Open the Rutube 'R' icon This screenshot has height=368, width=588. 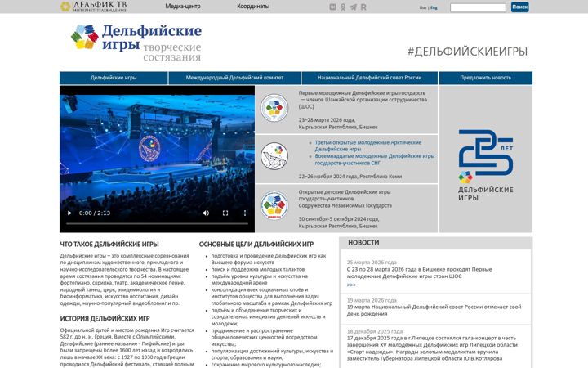pyautogui.click(x=363, y=7)
